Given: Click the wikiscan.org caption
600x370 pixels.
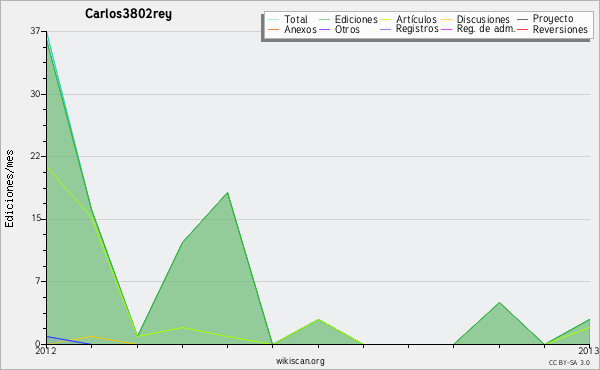Looking at the screenshot, I should coord(300,361).
